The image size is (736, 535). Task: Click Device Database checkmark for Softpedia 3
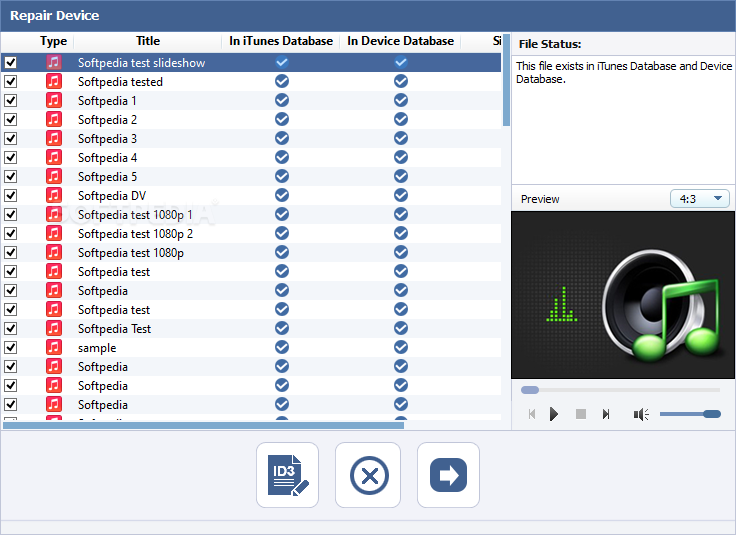pos(401,138)
